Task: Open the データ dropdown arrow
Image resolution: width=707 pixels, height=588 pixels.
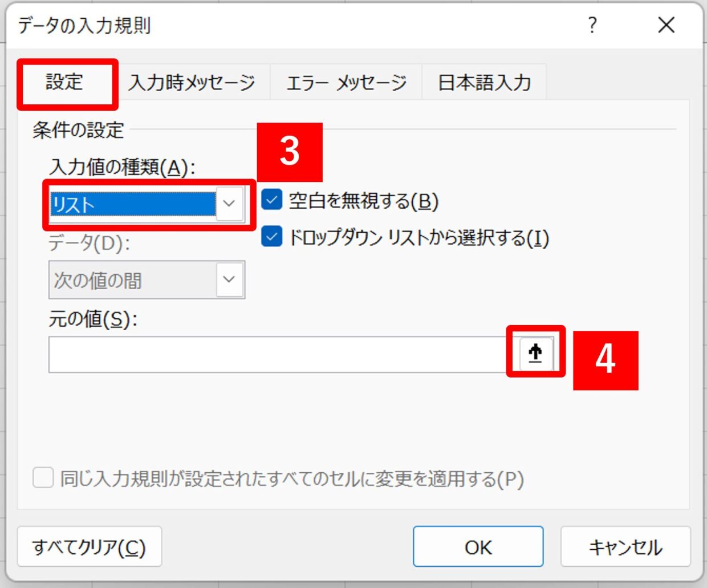Action: point(229,279)
